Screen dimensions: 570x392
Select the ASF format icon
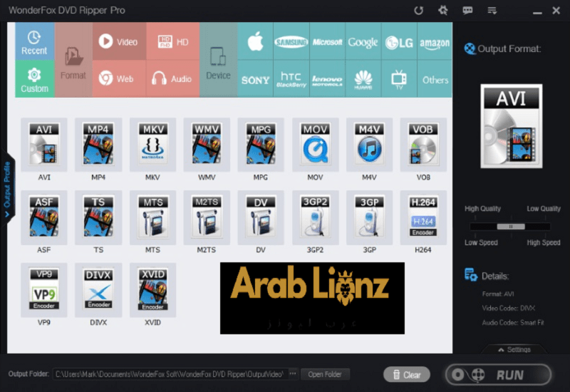click(44, 217)
